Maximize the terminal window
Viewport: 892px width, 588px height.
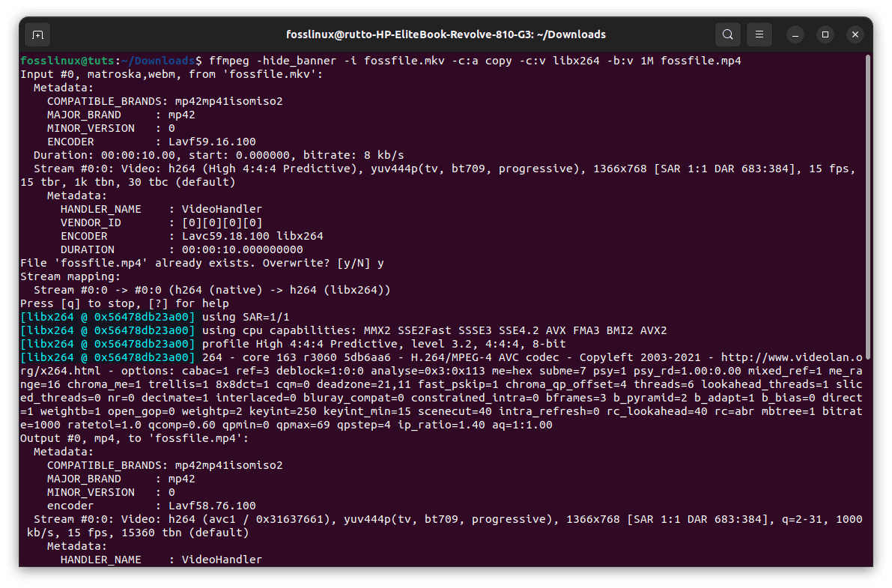825,34
